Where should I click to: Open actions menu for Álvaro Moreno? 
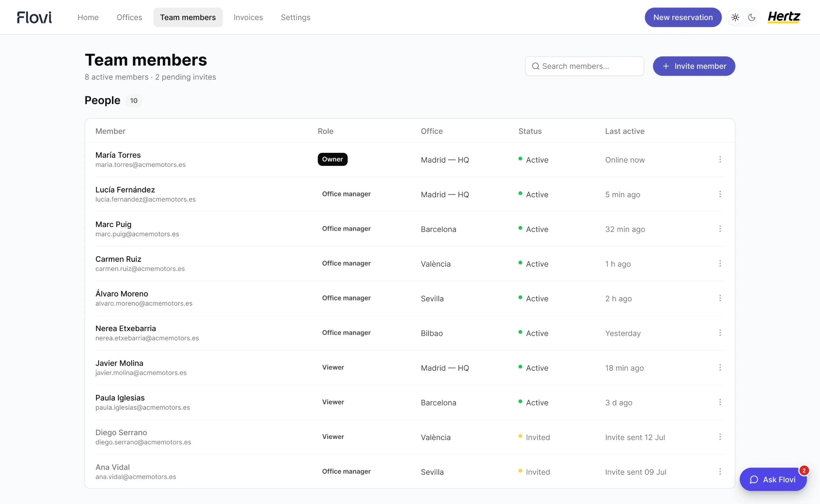click(720, 298)
